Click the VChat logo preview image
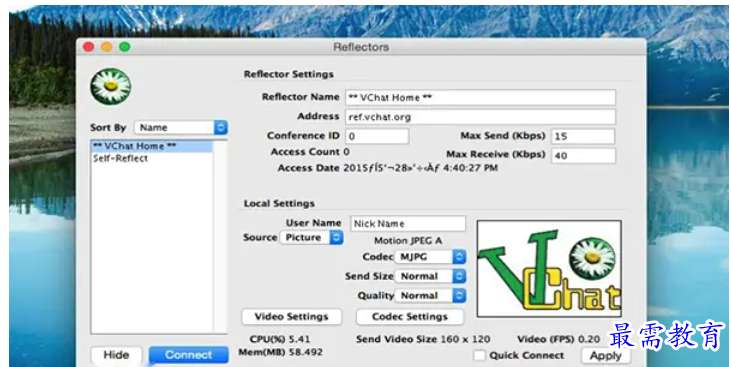Screen dimensions: 731x367 click(x=549, y=269)
